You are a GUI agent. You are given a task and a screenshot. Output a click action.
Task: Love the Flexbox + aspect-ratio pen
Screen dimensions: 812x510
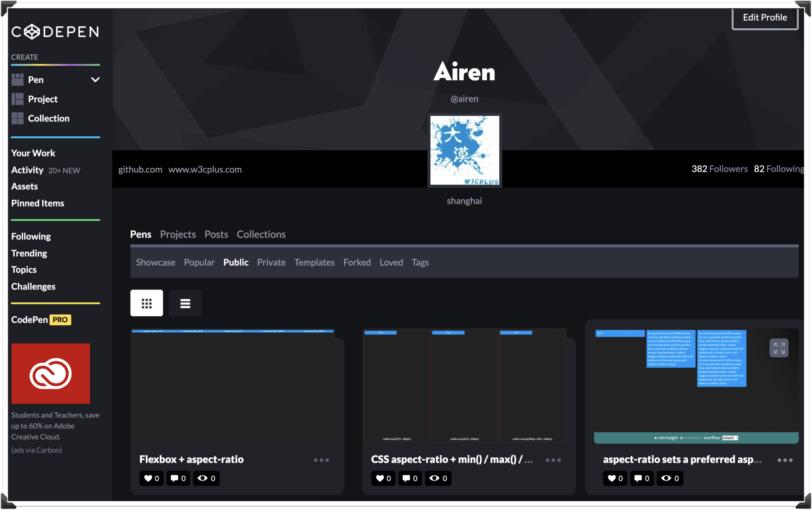click(152, 478)
